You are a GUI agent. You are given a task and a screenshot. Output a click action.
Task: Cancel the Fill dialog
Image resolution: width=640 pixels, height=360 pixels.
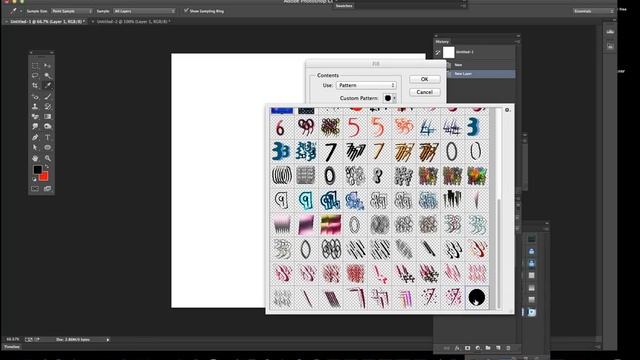point(424,92)
